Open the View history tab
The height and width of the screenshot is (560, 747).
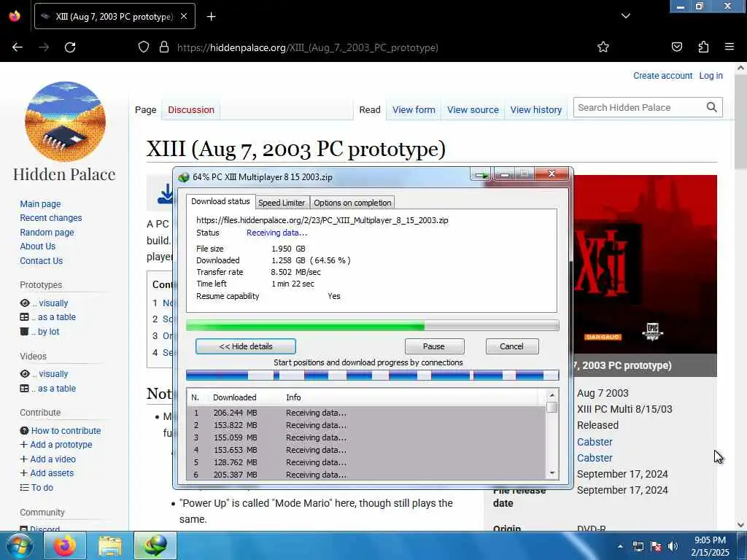click(x=536, y=110)
